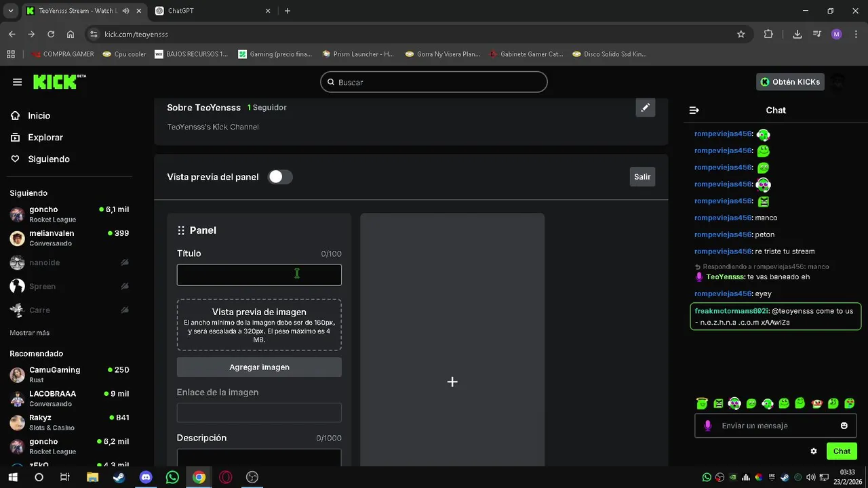Image resolution: width=868 pixels, height=488 pixels.
Task: Expand Mostrar más in Siguiendo list
Action: [x=29, y=333]
